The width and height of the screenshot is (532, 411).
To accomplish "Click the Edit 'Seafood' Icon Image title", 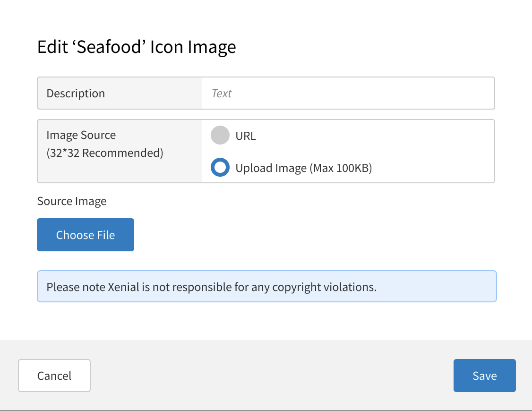I will [x=136, y=46].
